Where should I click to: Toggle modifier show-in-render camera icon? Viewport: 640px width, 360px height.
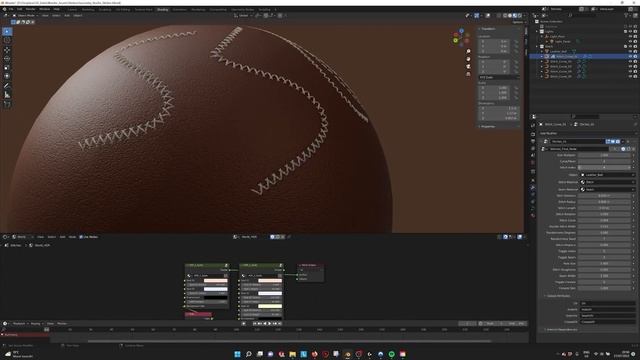[x=618, y=141]
